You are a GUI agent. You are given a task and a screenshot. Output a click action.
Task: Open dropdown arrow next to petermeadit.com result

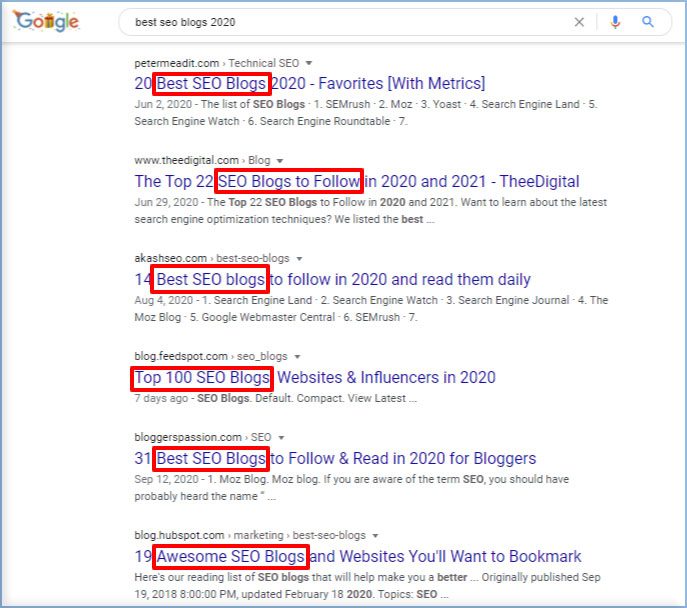click(x=309, y=63)
